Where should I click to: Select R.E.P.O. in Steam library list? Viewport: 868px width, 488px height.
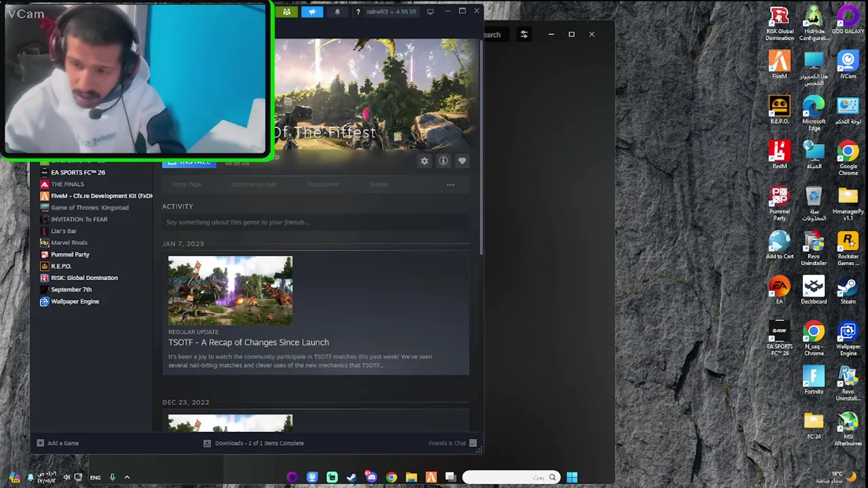pos(61,266)
